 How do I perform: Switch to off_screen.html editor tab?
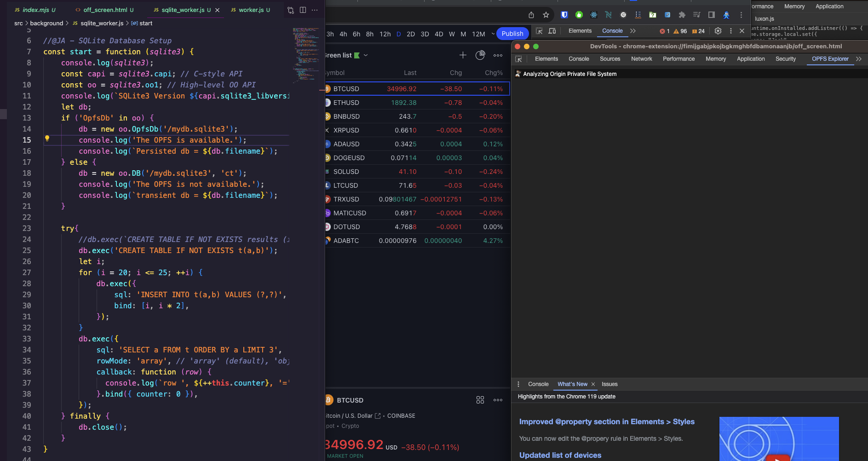click(105, 10)
